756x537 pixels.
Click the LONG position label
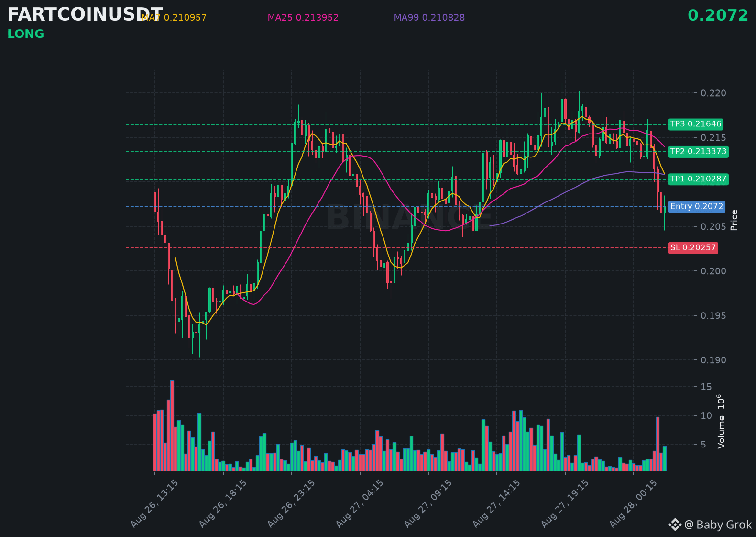pos(26,34)
